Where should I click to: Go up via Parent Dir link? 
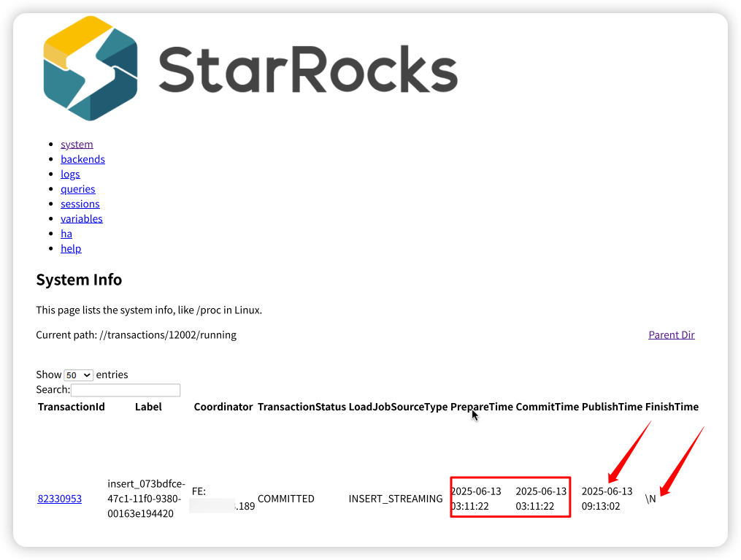(x=672, y=335)
